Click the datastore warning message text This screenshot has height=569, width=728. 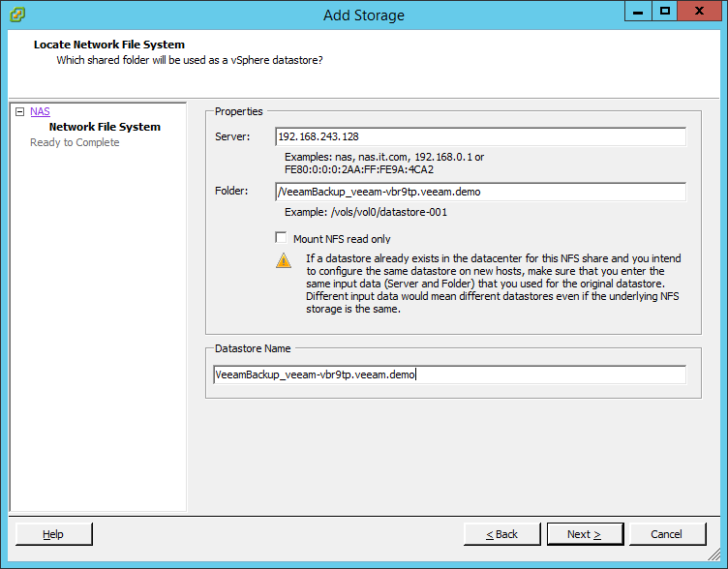click(x=493, y=284)
